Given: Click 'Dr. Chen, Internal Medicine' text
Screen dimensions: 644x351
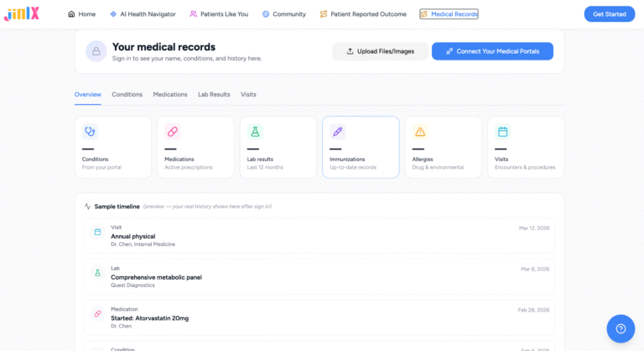Looking at the screenshot, I should (x=143, y=244).
